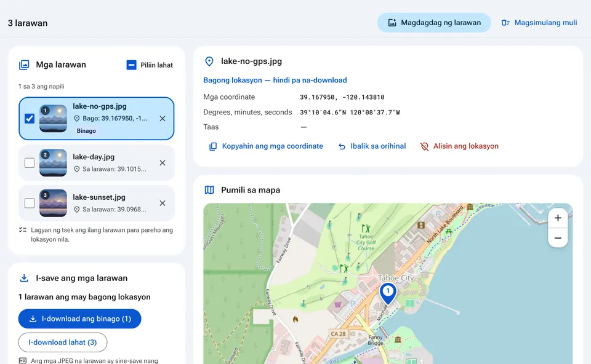Click the crossed-pin icon on Alisin ang lokasyon
Screen dimensions: 591x364
[424, 146]
